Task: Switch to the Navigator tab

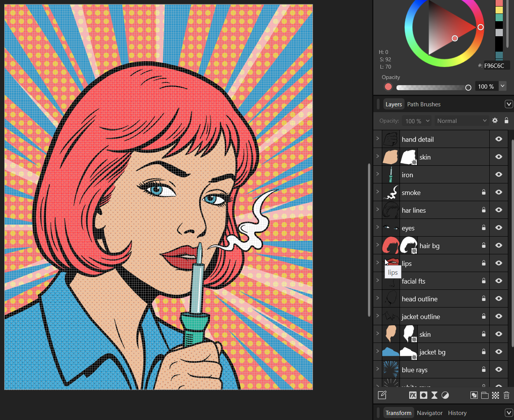Action: click(x=430, y=413)
